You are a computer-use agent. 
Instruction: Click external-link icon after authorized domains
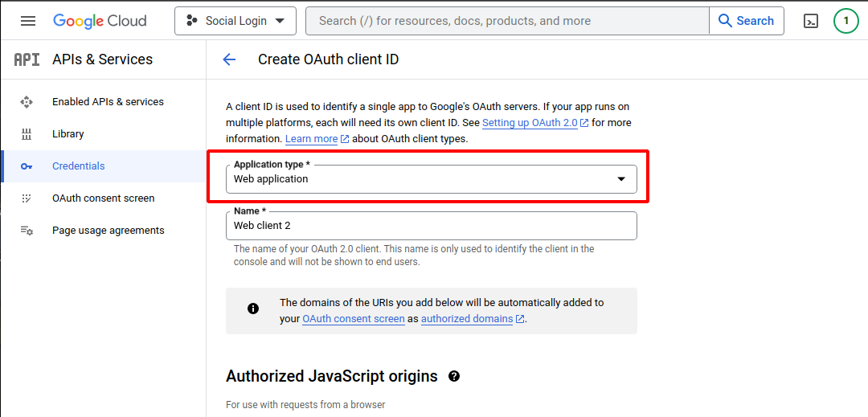[x=519, y=319]
